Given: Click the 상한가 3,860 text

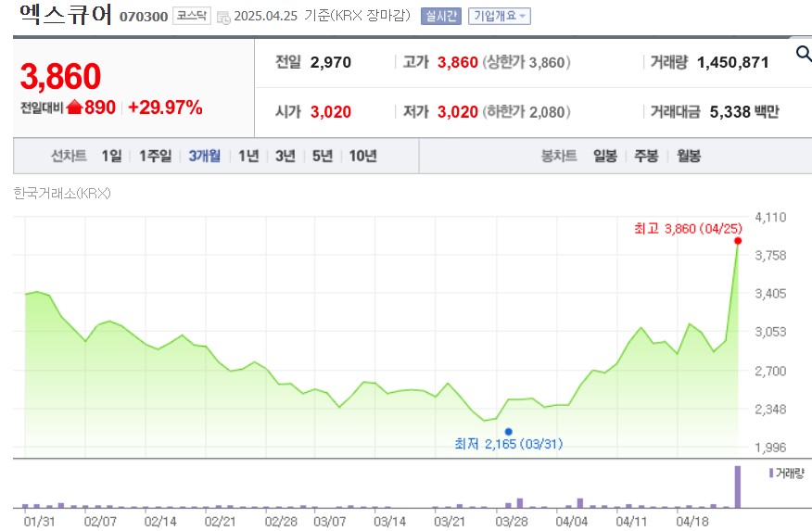Looking at the screenshot, I should coord(527,62).
